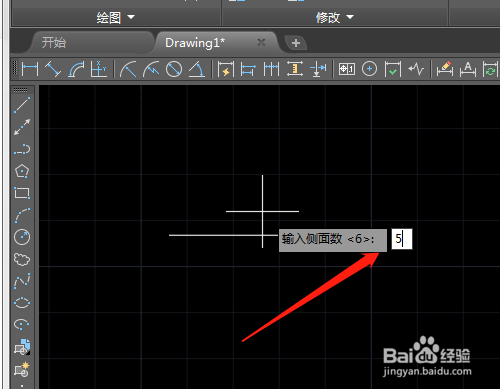Click the Dimension Break tool
Screen dimensions: 500x389
(318, 69)
